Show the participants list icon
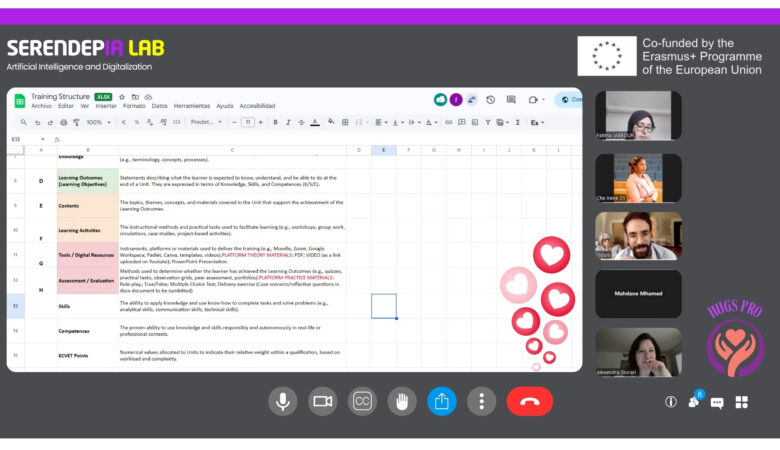Viewport: 780px width, 450px height. pyautogui.click(x=694, y=401)
